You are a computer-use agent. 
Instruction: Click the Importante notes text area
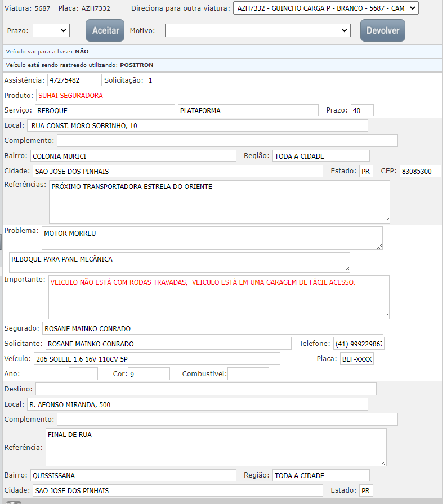[218, 297]
